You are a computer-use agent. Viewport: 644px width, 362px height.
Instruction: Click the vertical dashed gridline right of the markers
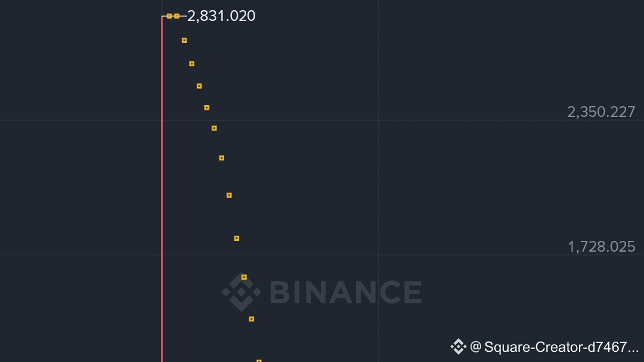point(378,181)
